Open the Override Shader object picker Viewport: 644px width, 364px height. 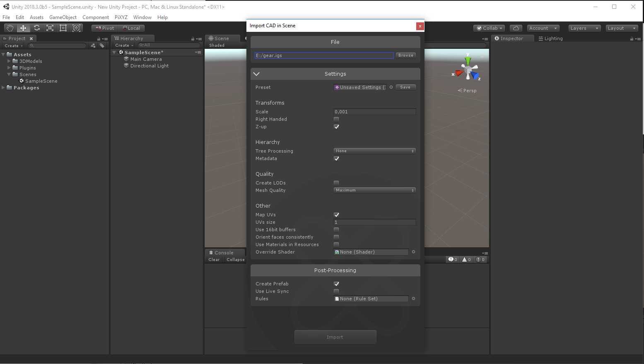click(413, 252)
